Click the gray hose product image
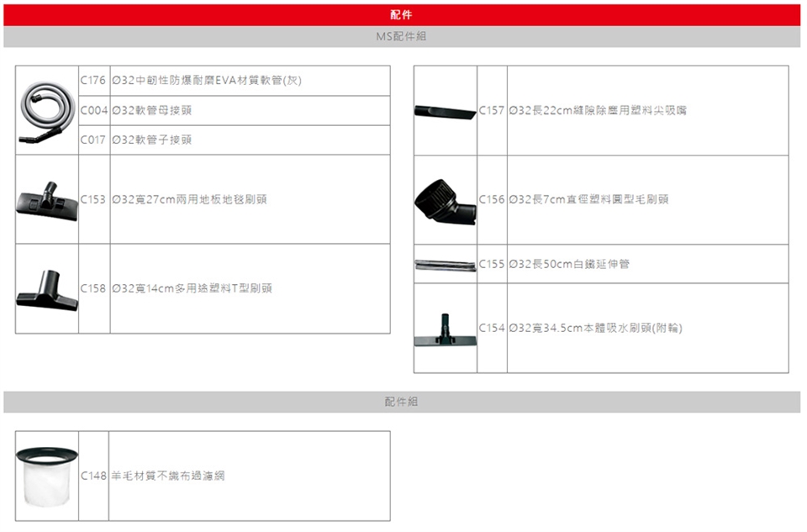This screenshot has width=807, height=532. (47, 110)
